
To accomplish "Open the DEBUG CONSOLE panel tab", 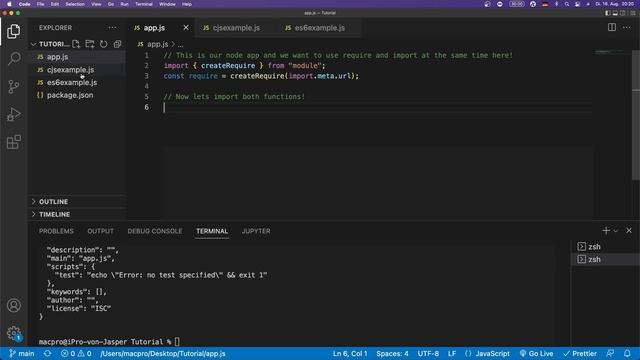I will coord(155,231).
